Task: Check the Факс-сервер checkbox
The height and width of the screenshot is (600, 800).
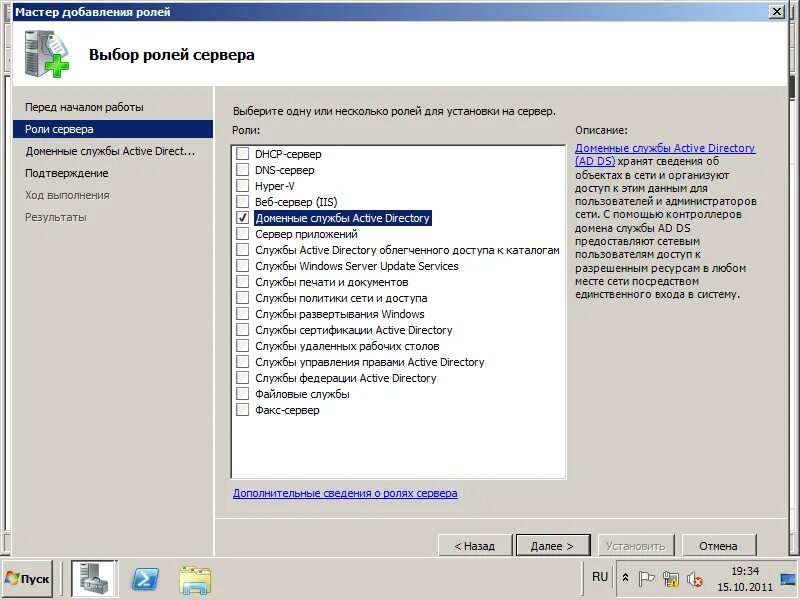Action: [242, 410]
